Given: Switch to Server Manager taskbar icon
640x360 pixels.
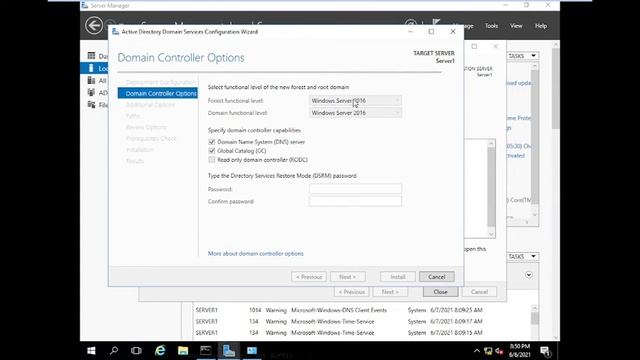Looking at the screenshot, I should point(229,351).
